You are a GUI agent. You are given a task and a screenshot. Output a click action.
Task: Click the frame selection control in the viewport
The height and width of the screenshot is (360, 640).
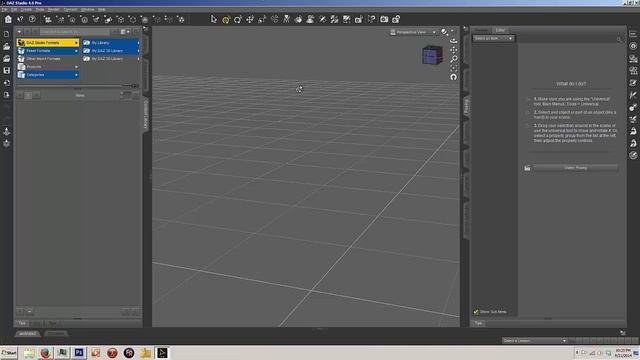coord(453,68)
